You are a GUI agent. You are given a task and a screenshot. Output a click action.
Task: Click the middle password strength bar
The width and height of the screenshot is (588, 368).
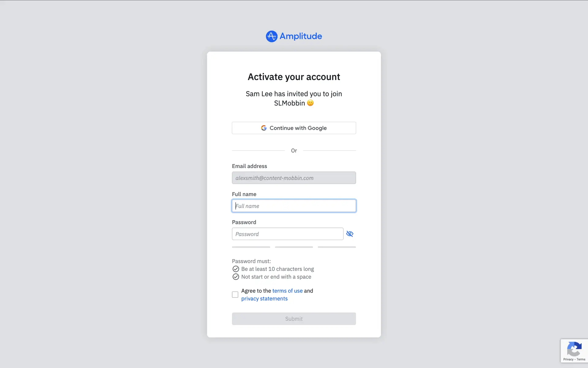coord(294,247)
